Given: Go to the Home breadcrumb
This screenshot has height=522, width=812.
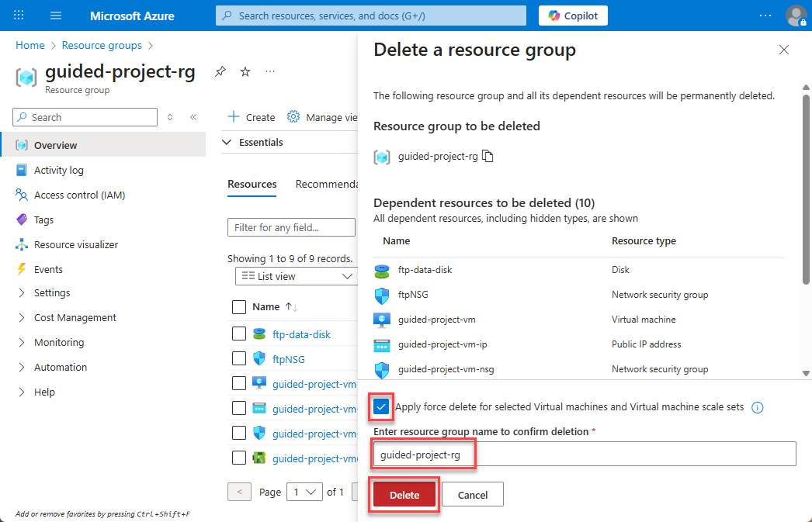Looking at the screenshot, I should point(30,46).
